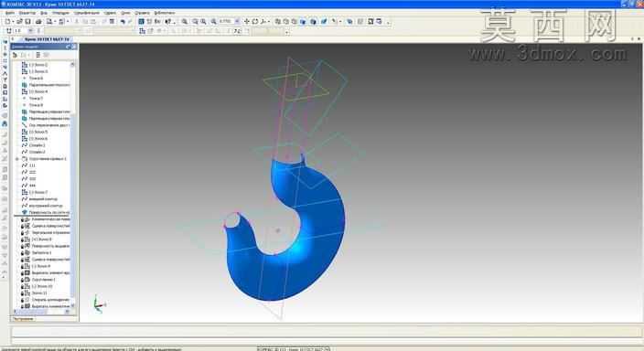Open the Операции menu
Screen dimensions: 644x351
click(60, 13)
